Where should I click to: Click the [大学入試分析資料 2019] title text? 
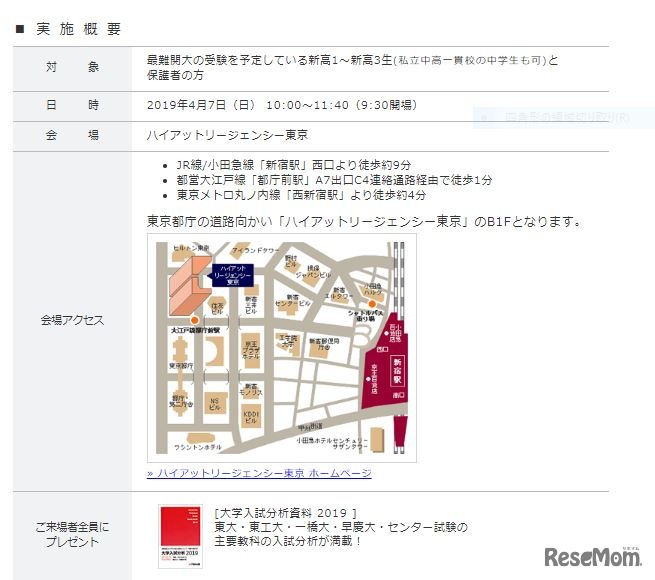tap(286, 513)
